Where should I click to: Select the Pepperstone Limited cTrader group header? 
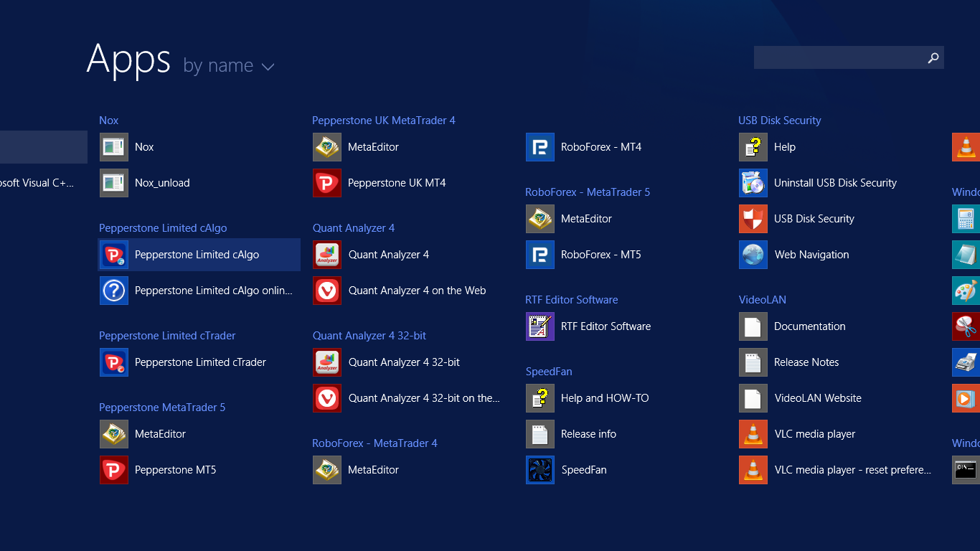(167, 336)
